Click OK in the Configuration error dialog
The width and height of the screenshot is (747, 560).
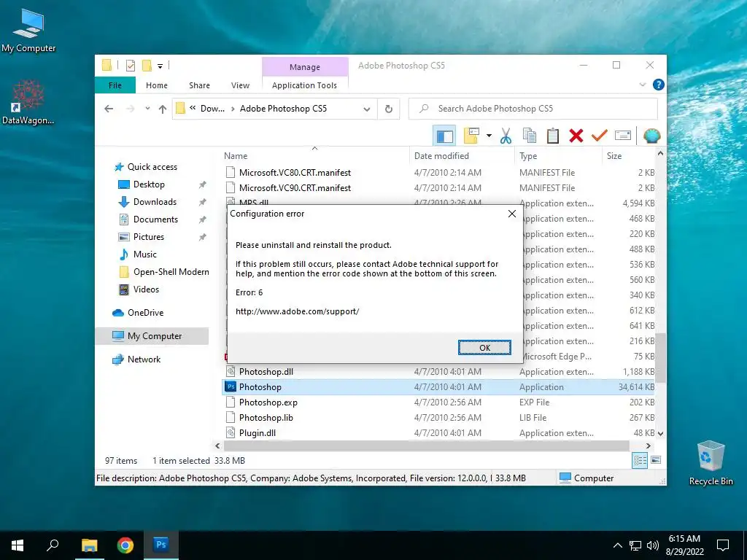[484, 348]
